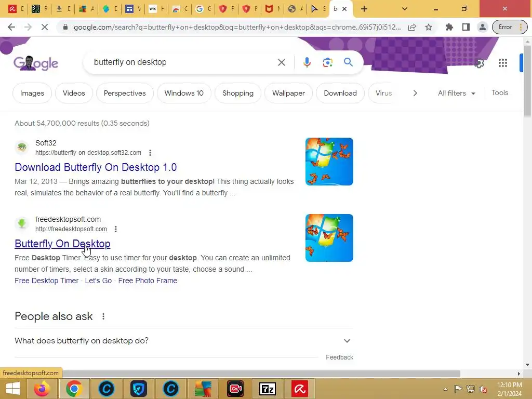Open the Windows Start menu
The image size is (532, 399).
(x=13, y=389)
